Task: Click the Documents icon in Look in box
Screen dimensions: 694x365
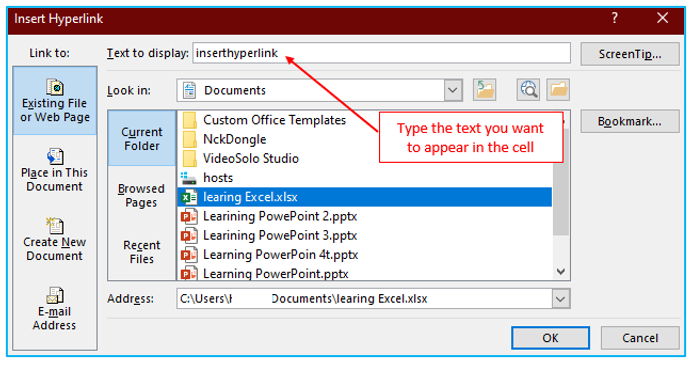Action: 189,90
